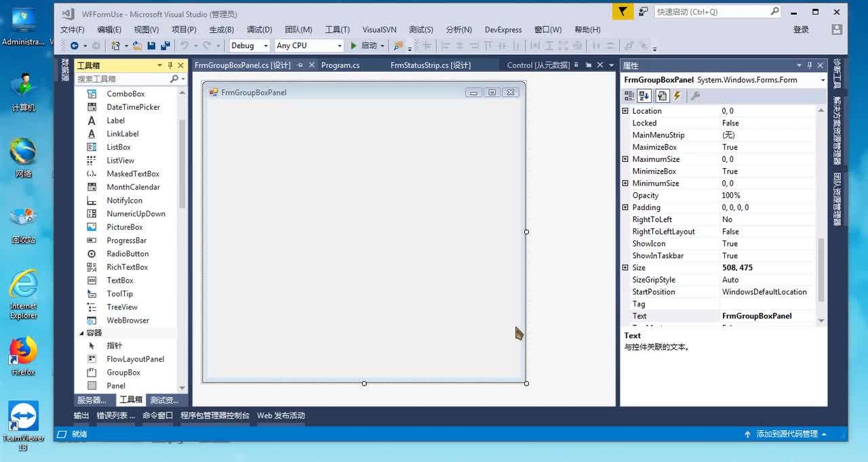868x462 pixels.
Task: Select the TextBox control in Toolbox
Action: 119,280
